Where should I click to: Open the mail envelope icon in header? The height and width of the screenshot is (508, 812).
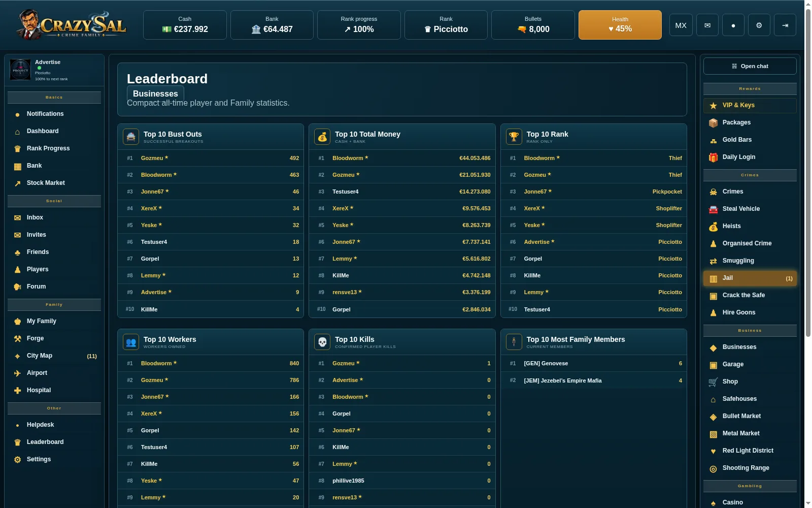tap(707, 25)
